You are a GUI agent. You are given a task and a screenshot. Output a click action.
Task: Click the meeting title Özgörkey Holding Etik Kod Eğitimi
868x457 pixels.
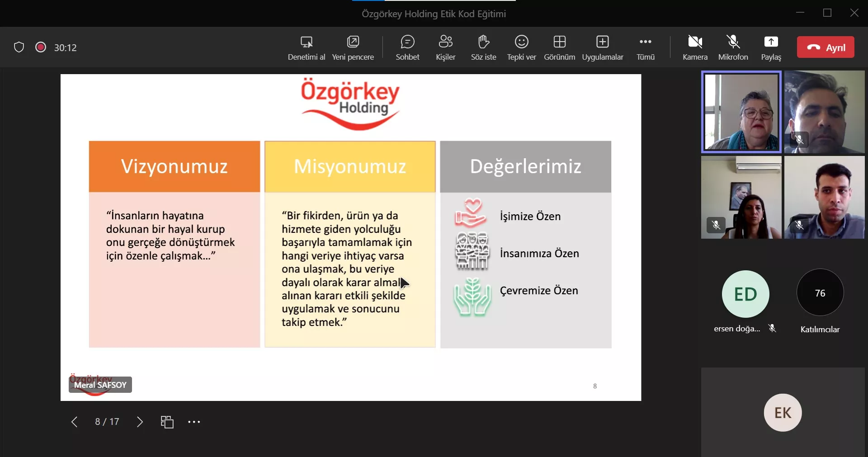tap(434, 14)
